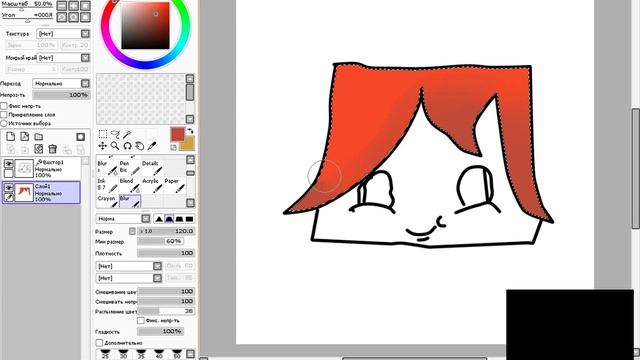Swap foreground and background colors arrow
The width and height of the screenshot is (640, 360).
click(190, 131)
